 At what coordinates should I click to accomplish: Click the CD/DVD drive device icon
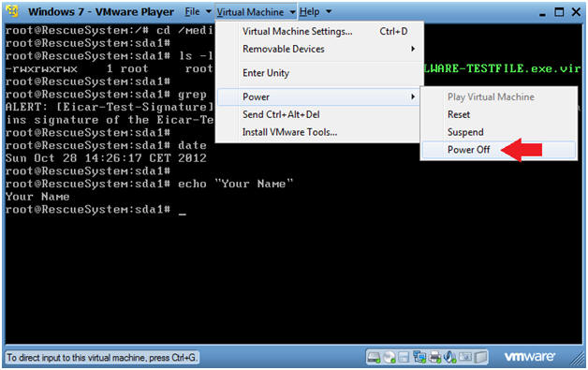coord(390,357)
